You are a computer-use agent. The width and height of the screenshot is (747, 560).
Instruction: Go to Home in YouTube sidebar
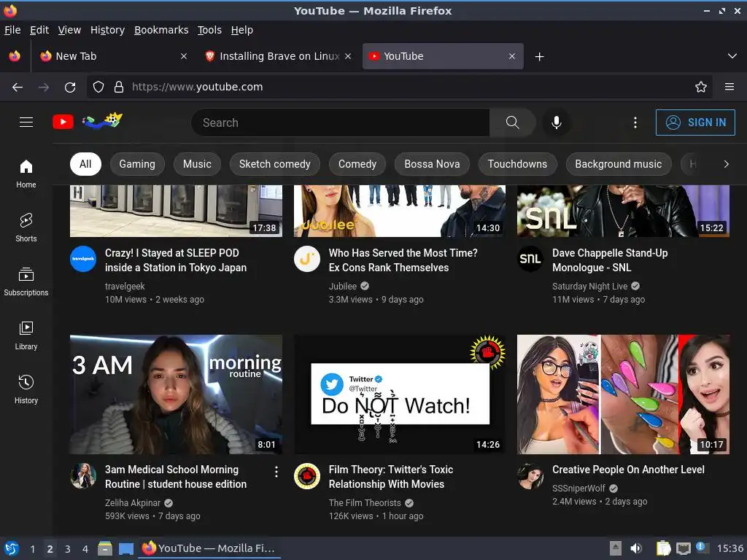click(x=26, y=174)
